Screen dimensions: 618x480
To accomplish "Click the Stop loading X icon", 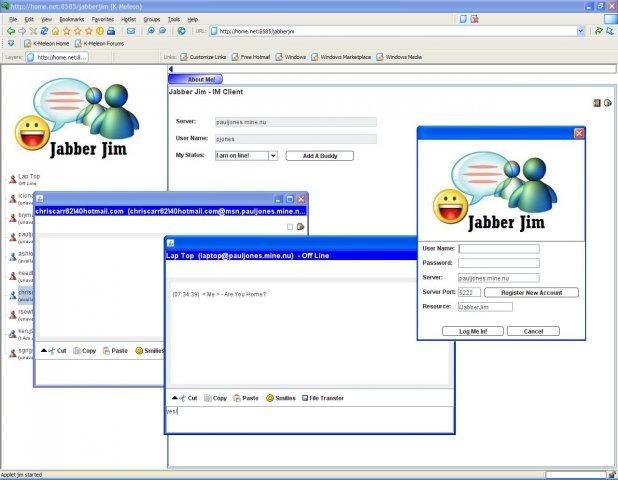I will coord(34,31).
